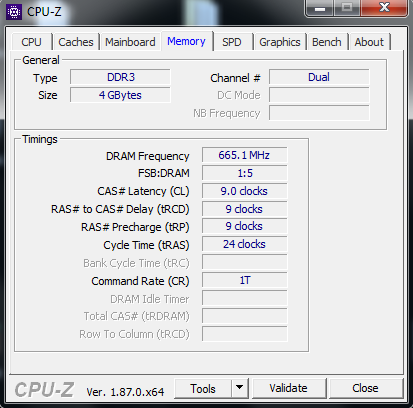Viewport: 413px width, 408px height.
Task: Select the Memory tab
Action: (x=186, y=41)
